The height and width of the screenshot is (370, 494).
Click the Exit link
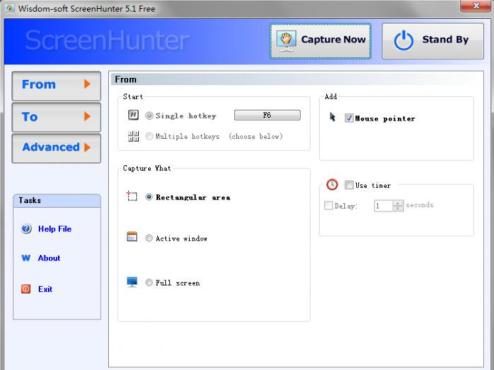pos(45,289)
